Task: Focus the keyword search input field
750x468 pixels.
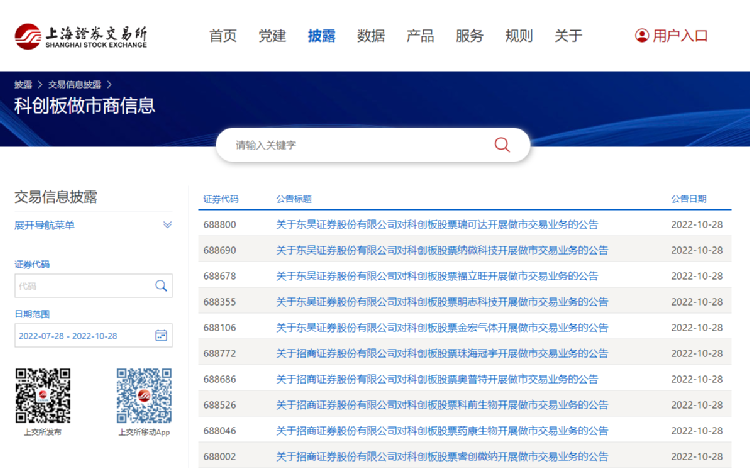Action: click(360, 145)
